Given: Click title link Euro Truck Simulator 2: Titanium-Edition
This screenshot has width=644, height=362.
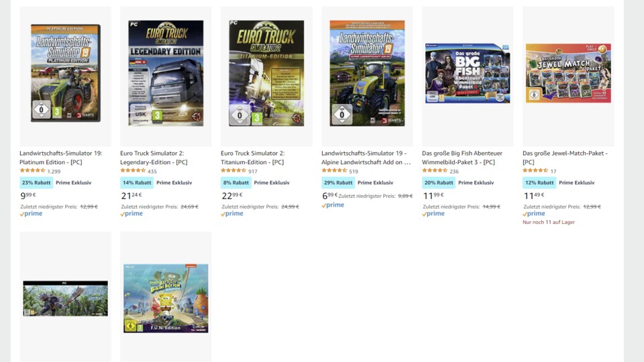Looking at the screenshot, I should pyautogui.click(x=253, y=158).
